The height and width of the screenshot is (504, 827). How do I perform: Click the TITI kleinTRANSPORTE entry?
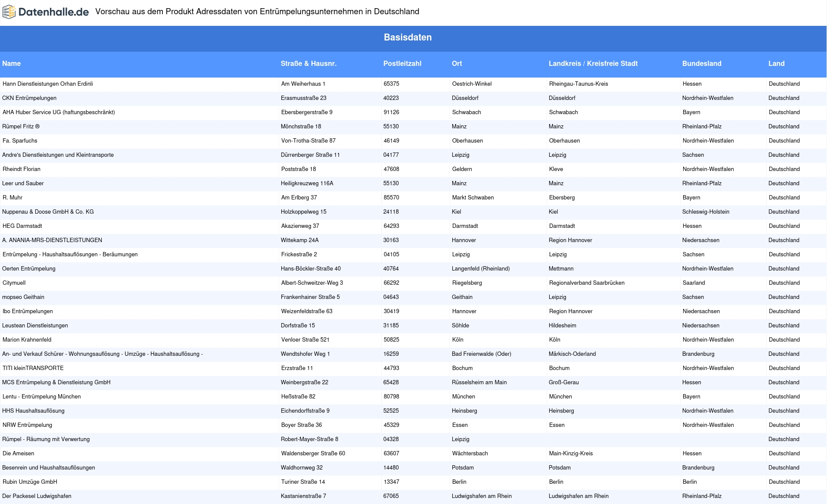(x=33, y=368)
